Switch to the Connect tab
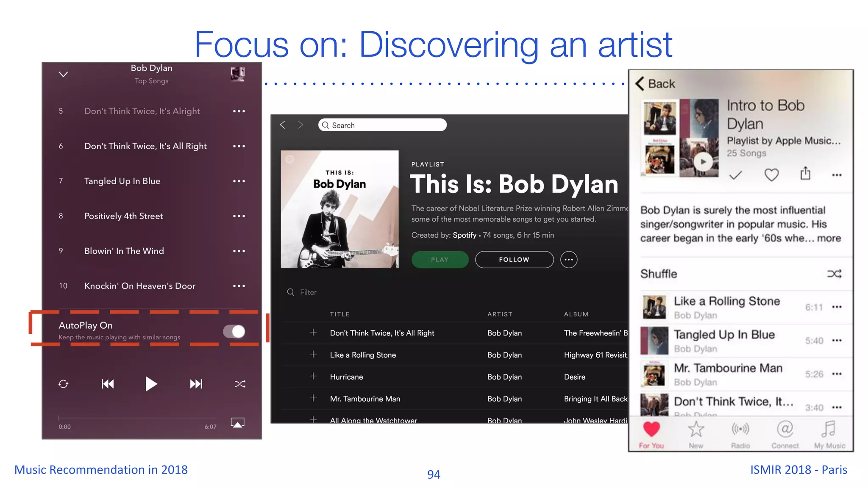The width and height of the screenshot is (868, 488). pyautogui.click(x=785, y=435)
